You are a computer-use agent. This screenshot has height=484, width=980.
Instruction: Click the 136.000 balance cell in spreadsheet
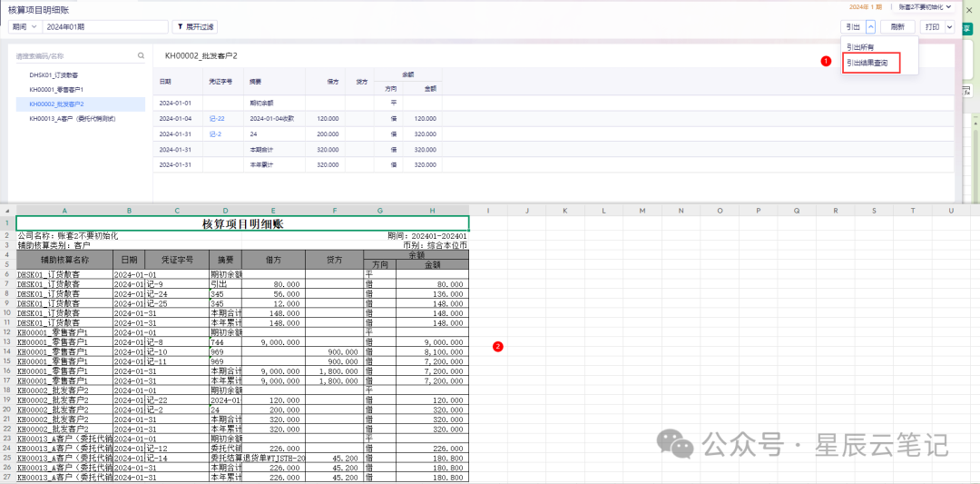(432, 293)
